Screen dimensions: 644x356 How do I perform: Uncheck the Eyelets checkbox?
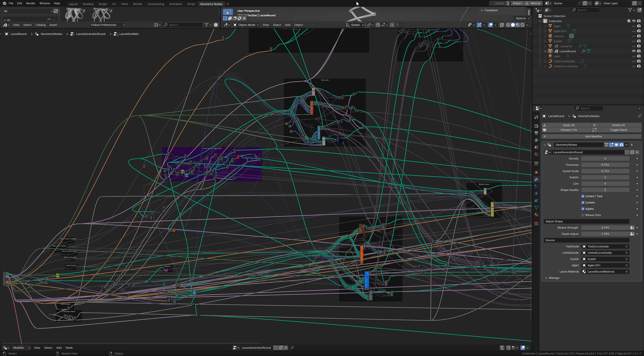point(583,202)
